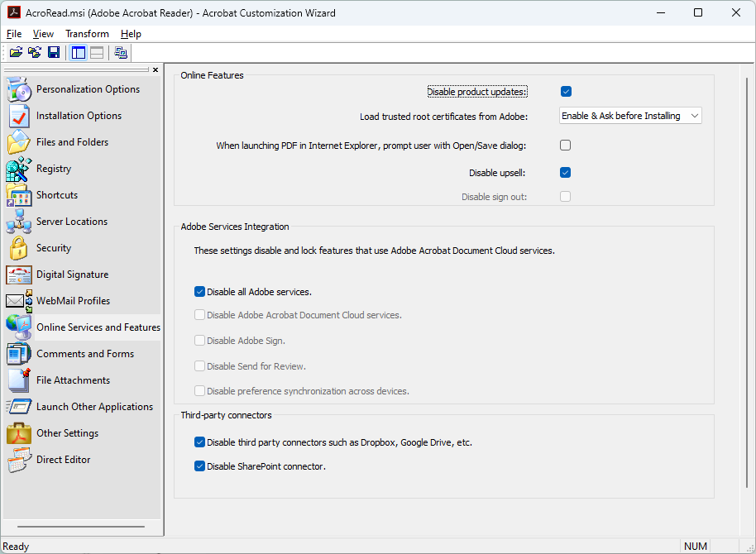756x554 pixels.
Task: Uncheck Disable SharePoint connector
Action: pos(199,466)
